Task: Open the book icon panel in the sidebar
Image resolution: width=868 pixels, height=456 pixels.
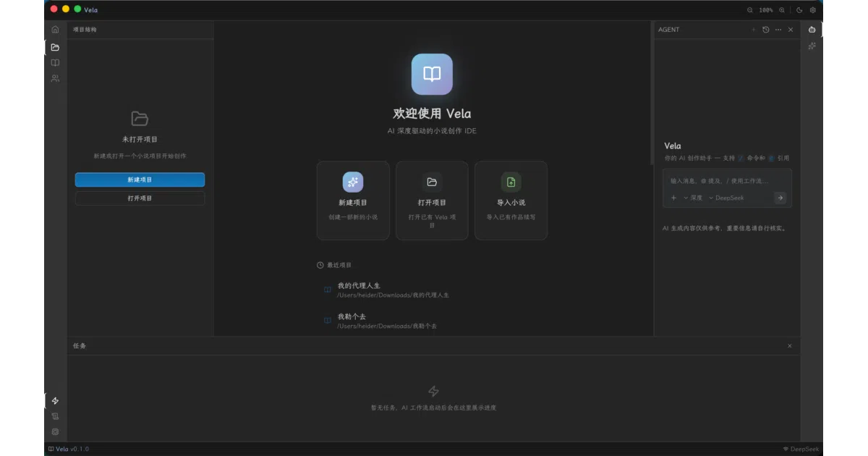Action: click(55, 63)
